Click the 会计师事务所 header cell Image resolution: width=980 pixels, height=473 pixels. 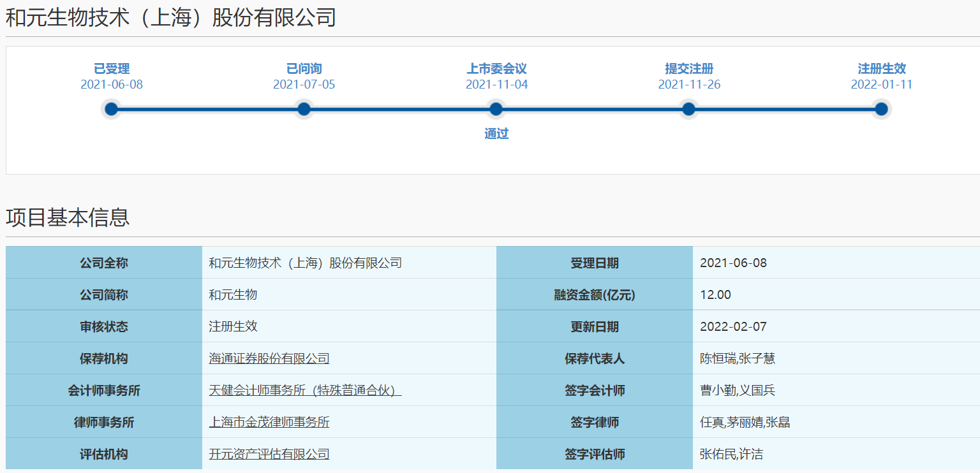click(x=104, y=390)
